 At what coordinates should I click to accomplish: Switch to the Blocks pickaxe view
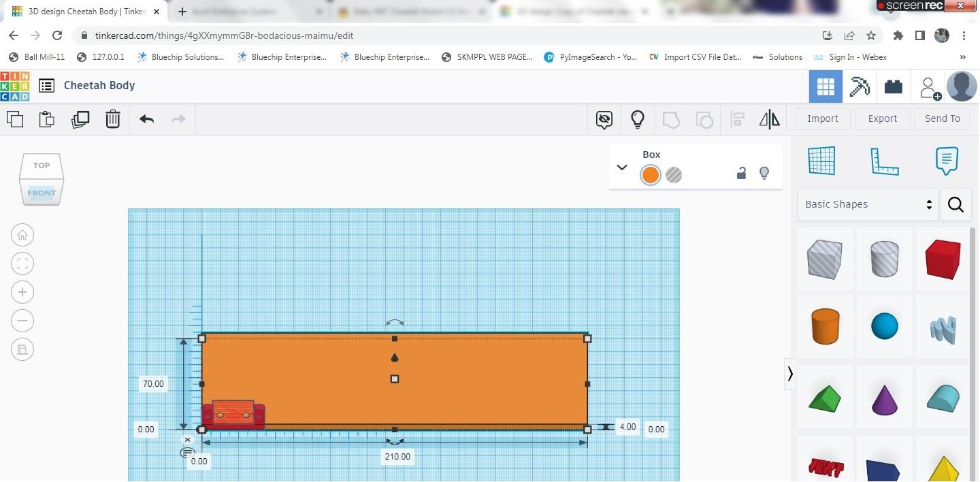(860, 87)
